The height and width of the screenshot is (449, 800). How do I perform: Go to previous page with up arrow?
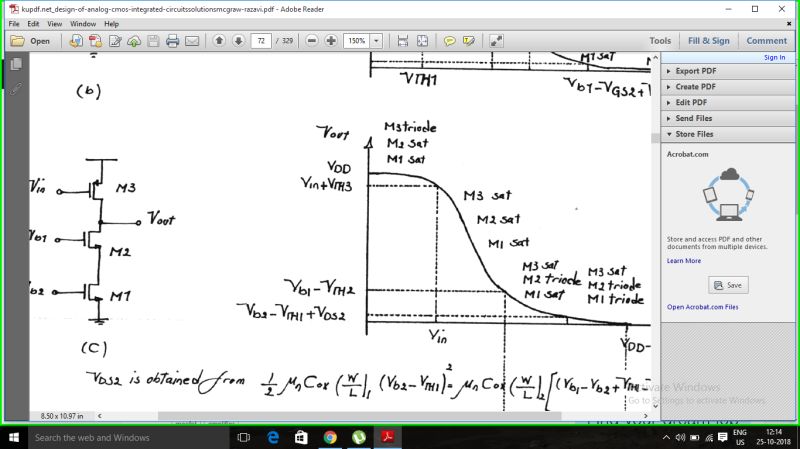click(x=219, y=41)
